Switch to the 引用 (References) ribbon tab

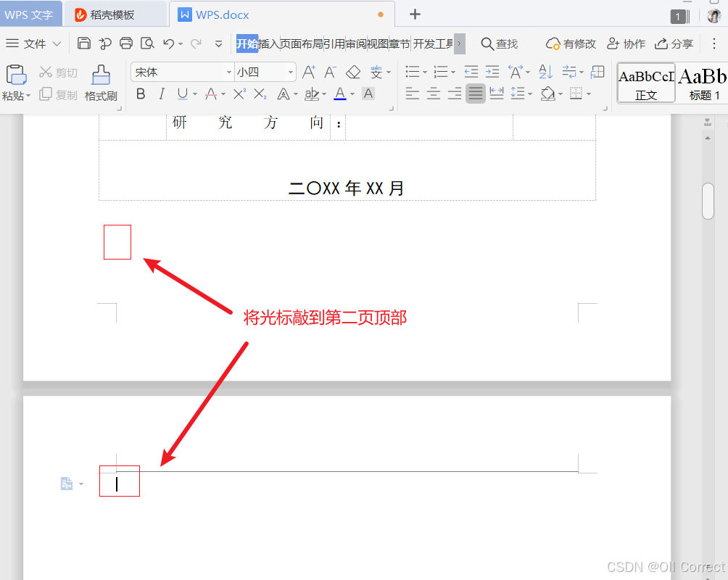(x=334, y=43)
